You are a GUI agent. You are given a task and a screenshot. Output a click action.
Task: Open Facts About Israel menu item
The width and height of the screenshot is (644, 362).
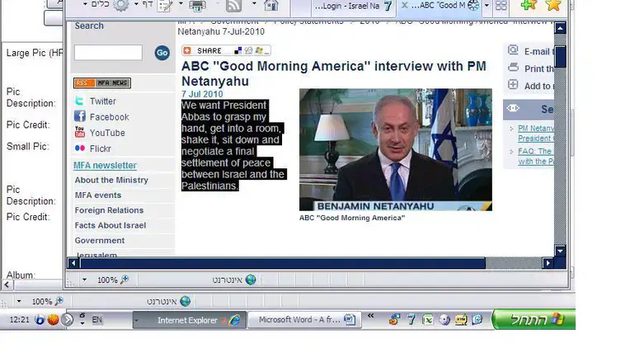(110, 225)
